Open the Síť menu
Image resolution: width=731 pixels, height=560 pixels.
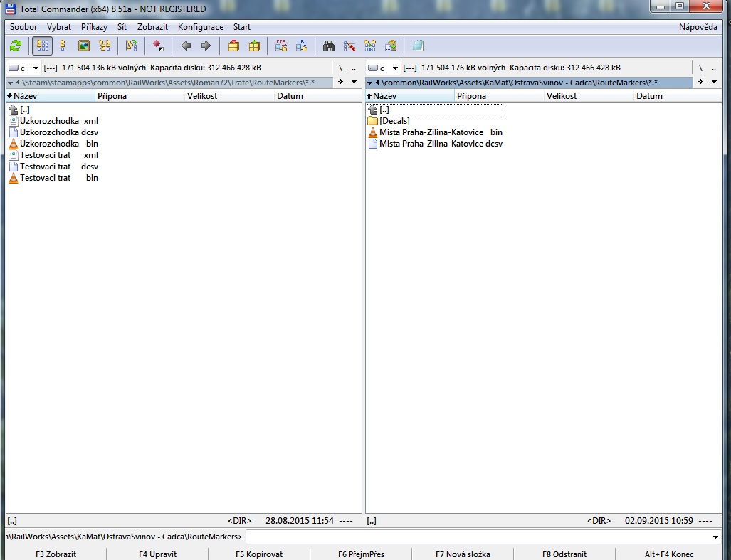click(x=122, y=27)
